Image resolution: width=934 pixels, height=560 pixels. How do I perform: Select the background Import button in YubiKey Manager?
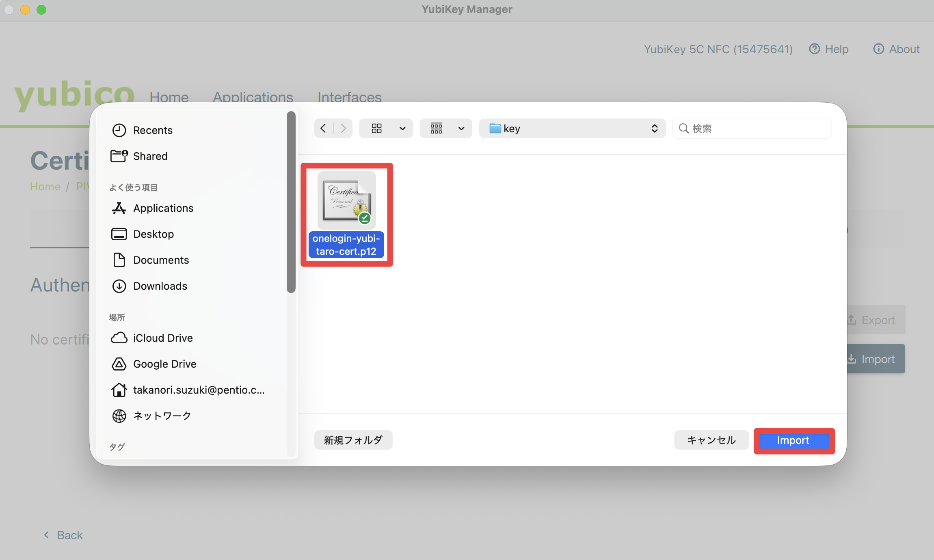[876, 359]
